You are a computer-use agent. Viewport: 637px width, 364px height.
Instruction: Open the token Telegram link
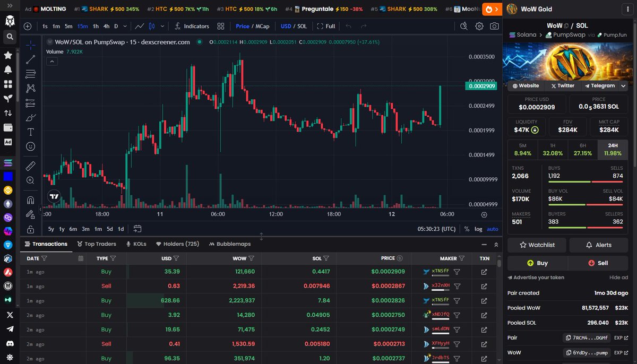point(599,85)
